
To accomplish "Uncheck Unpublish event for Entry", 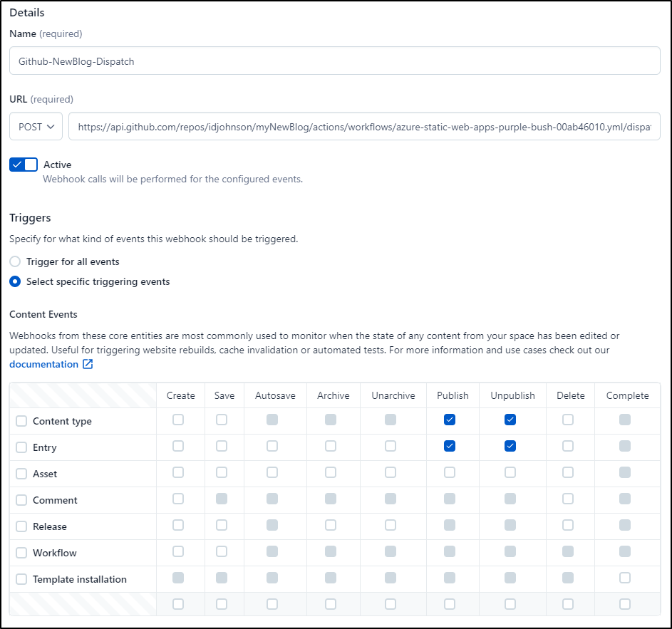I will tap(510, 446).
